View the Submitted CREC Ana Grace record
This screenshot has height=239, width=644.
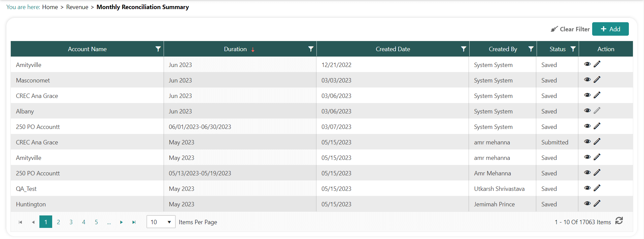point(587,142)
